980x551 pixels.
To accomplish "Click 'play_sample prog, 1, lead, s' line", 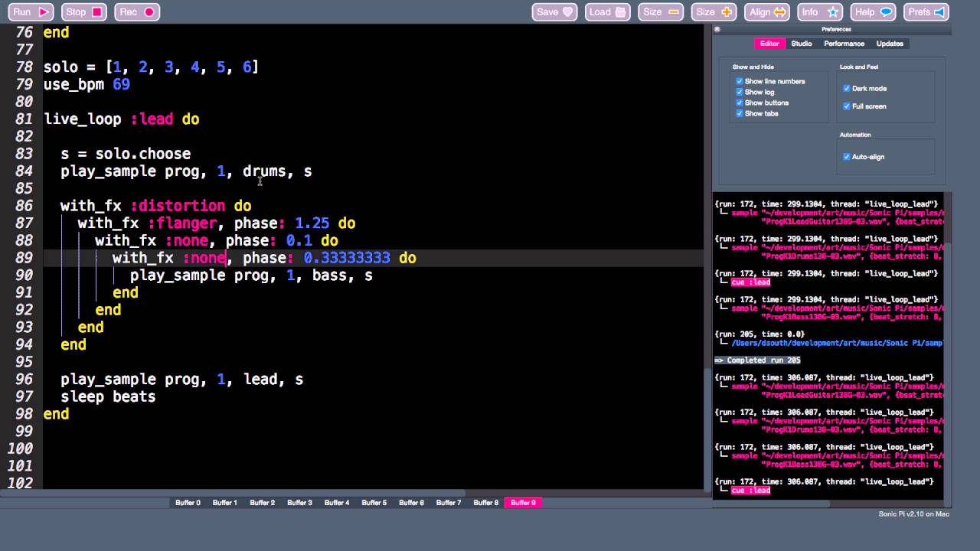I will 182,380.
